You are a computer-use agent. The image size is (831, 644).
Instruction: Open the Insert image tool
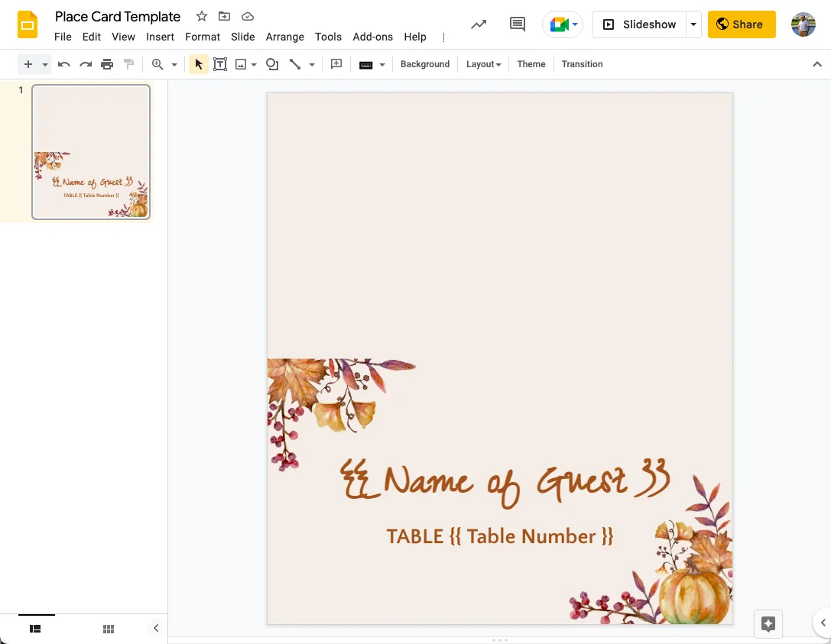pyautogui.click(x=242, y=64)
